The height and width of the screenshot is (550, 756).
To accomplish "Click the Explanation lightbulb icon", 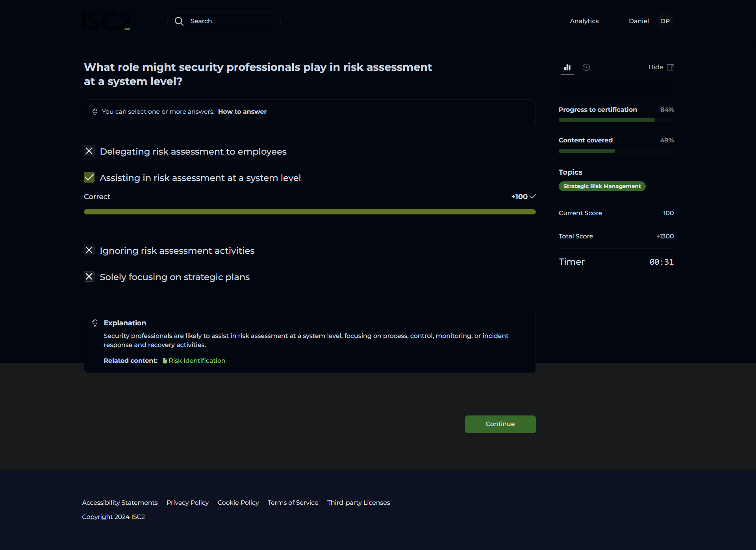I will (95, 323).
